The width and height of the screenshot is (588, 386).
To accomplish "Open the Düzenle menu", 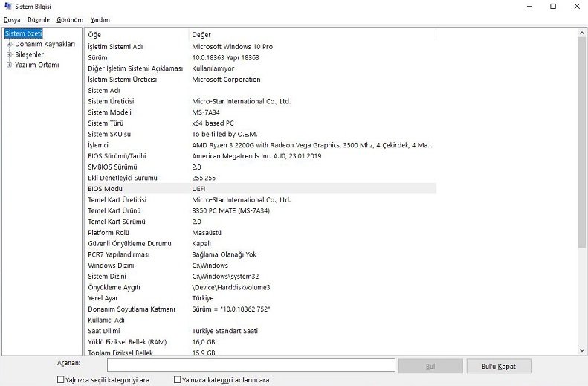I will pyautogui.click(x=39, y=19).
